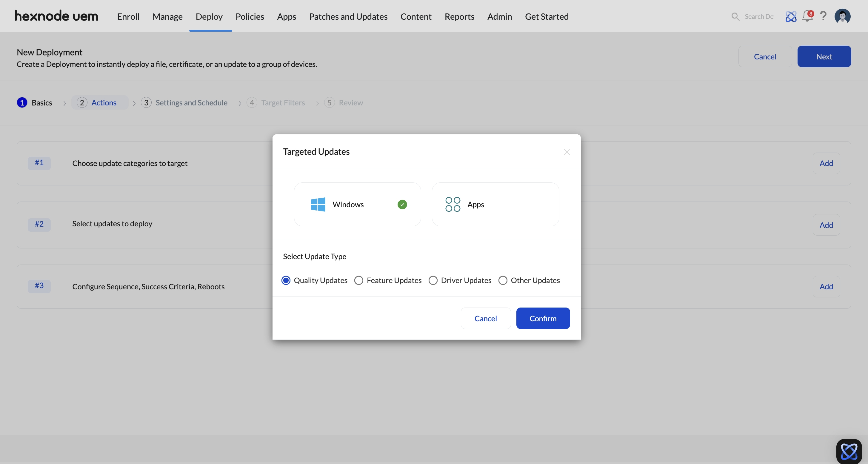Jump to Settings and Schedule step
The height and width of the screenshot is (464, 868).
click(191, 103)
